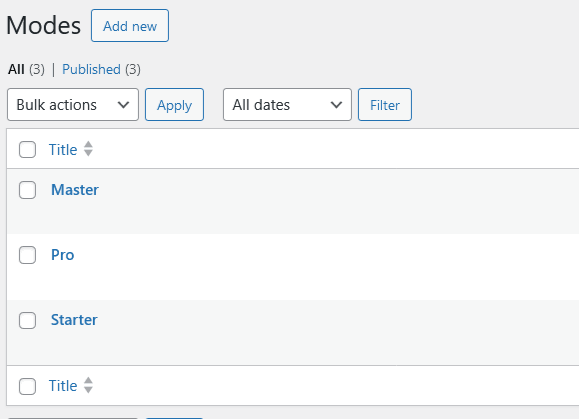
Task: Click the sort arrows beside the bottom Title footer
Action: pyautogui.click(x=88, y=385)
